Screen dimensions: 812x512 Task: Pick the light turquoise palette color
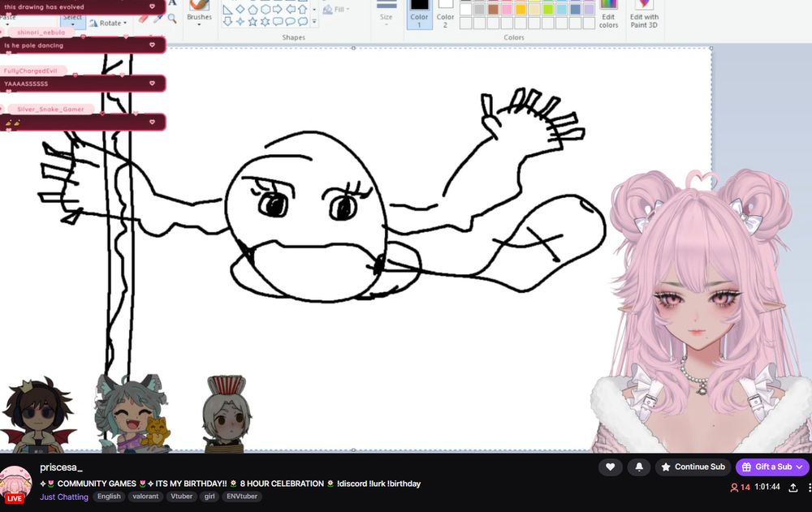point(562,9)
